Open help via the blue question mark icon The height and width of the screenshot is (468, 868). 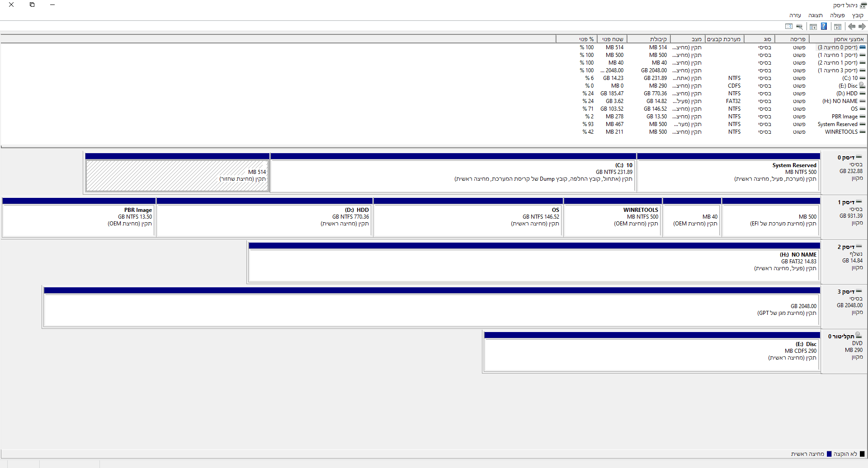(x=824, y=26)
